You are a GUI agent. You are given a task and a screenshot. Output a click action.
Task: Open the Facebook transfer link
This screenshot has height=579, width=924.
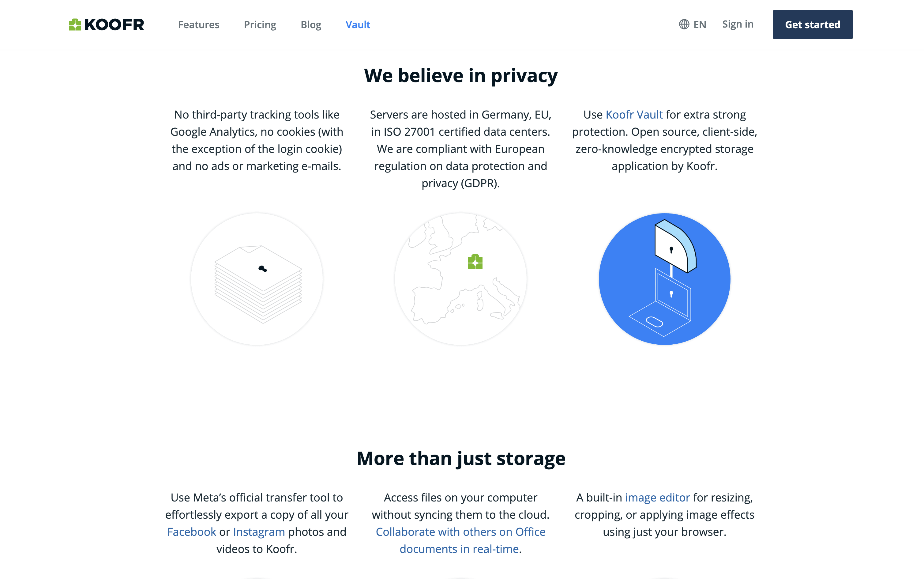192,532
